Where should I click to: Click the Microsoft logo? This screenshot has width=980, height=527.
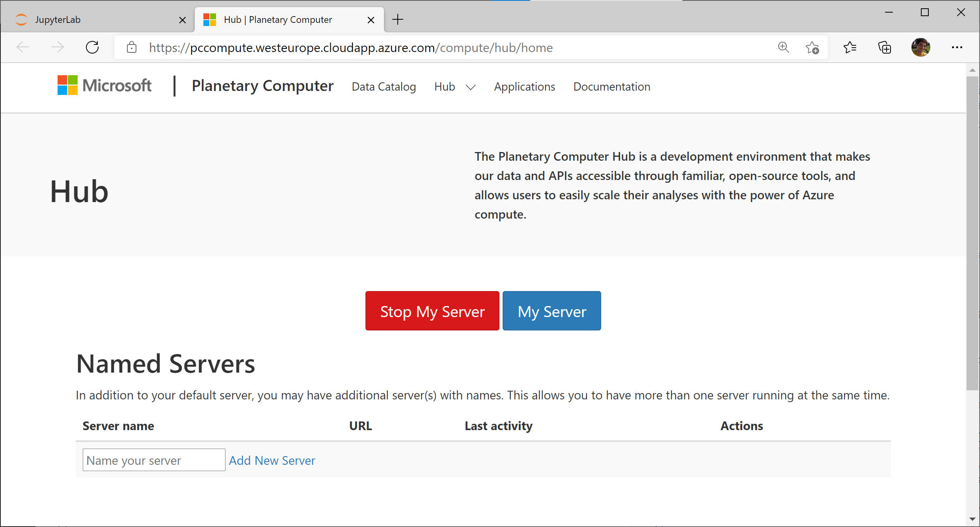click(x=104, y=85)
